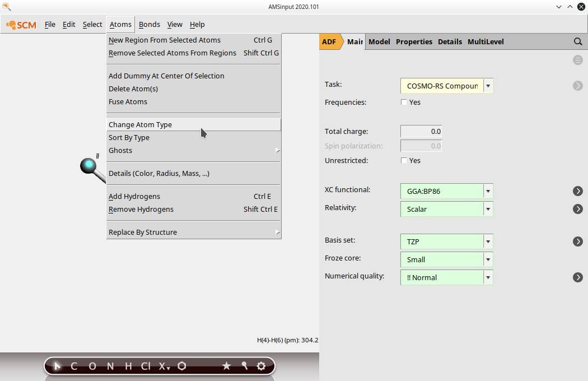Choose Sort By Type
588x381 pixels.
(x=194, y=138)
